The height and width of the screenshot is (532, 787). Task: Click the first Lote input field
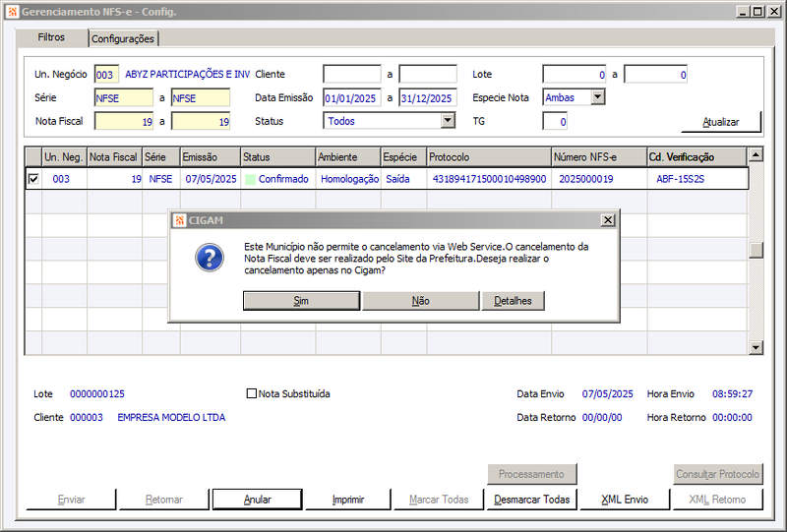click(x=575, y=75)
